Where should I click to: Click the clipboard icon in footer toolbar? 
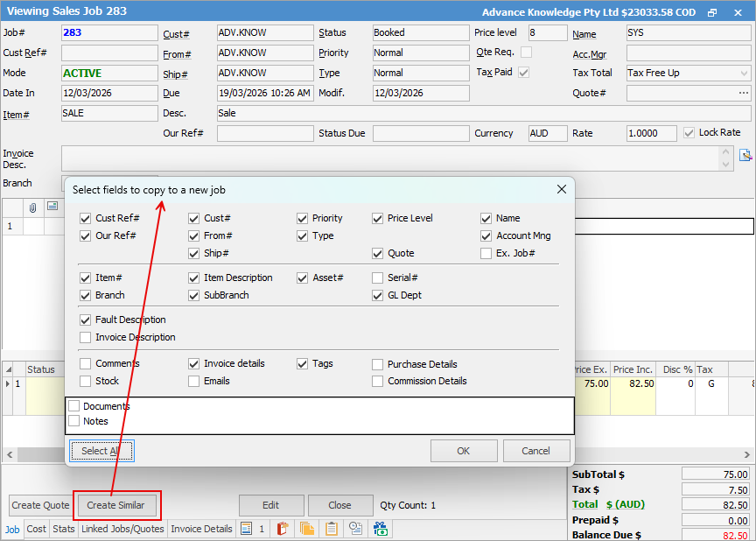tap(332, 529)
